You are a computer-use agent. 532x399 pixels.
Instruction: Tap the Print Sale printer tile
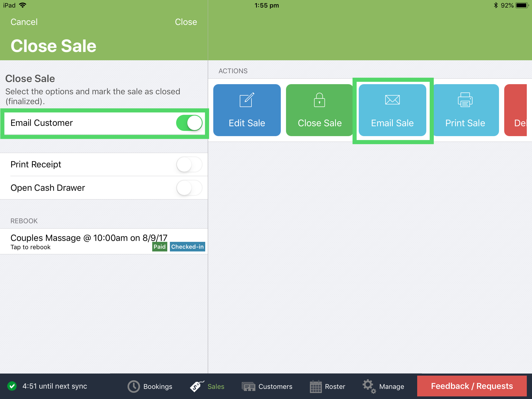(465, 110)
